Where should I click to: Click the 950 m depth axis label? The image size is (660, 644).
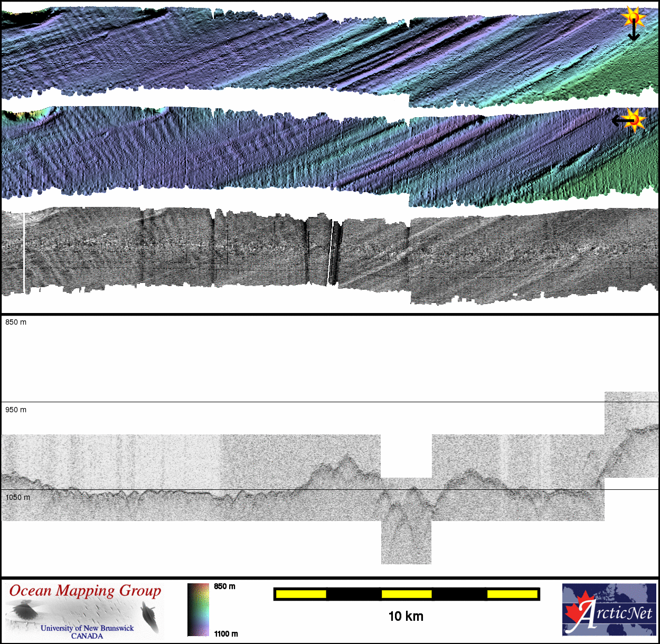16,410
